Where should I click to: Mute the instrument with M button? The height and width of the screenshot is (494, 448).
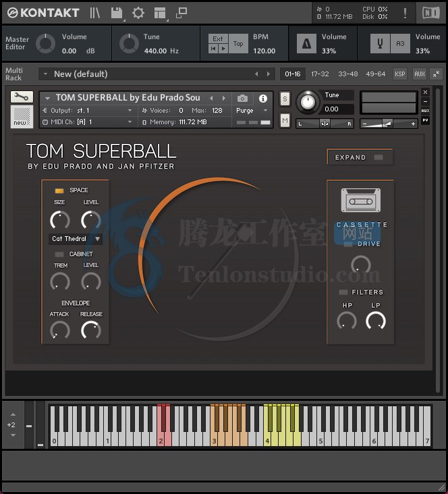[285, 120]
